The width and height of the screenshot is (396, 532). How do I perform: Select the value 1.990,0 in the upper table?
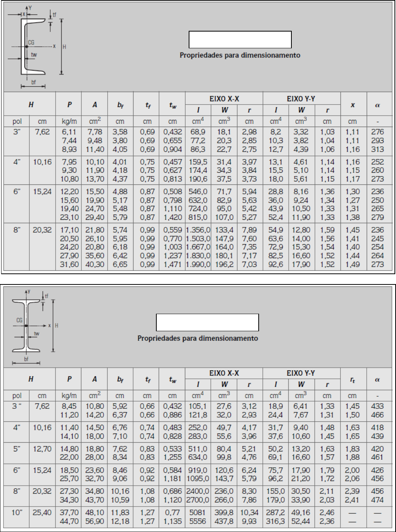(198, 264)
